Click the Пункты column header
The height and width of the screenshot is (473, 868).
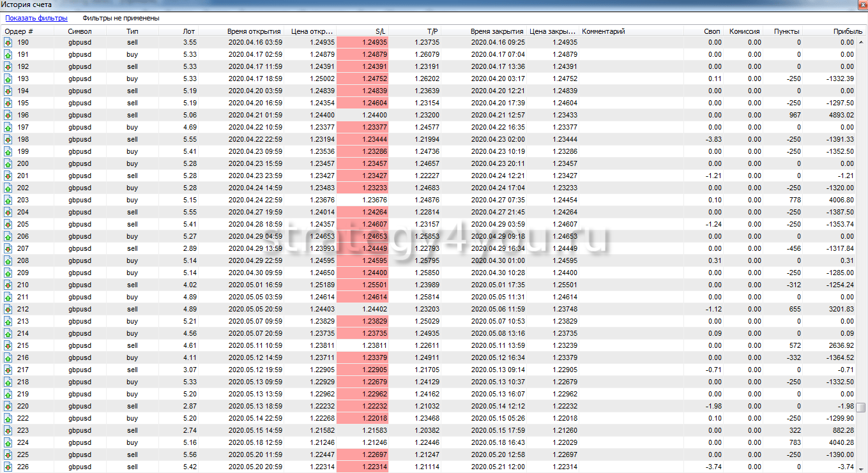[x=786, y=31]
